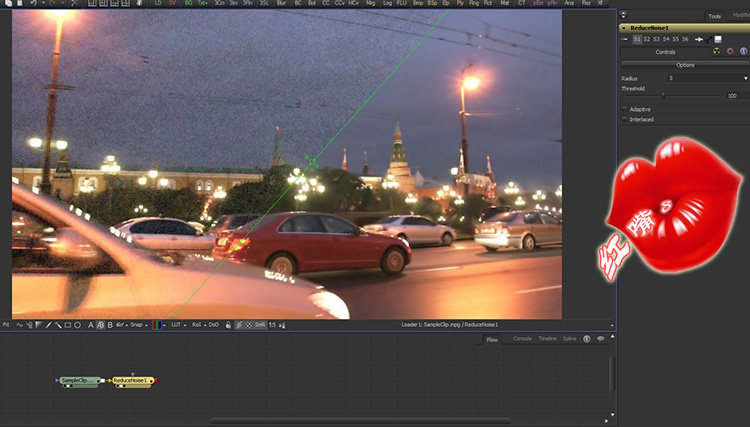Add a BC Brightness Contrast tool
The image size is (750, 427).
click(298, 3)
